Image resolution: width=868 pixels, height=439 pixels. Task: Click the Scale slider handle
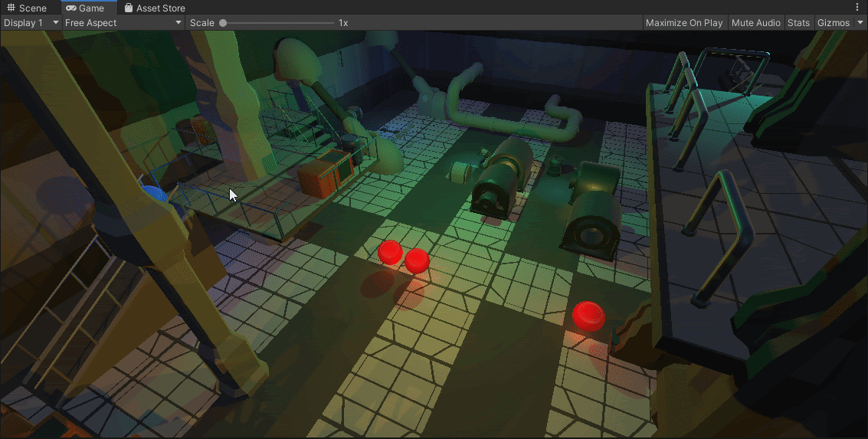click(223, 23)
